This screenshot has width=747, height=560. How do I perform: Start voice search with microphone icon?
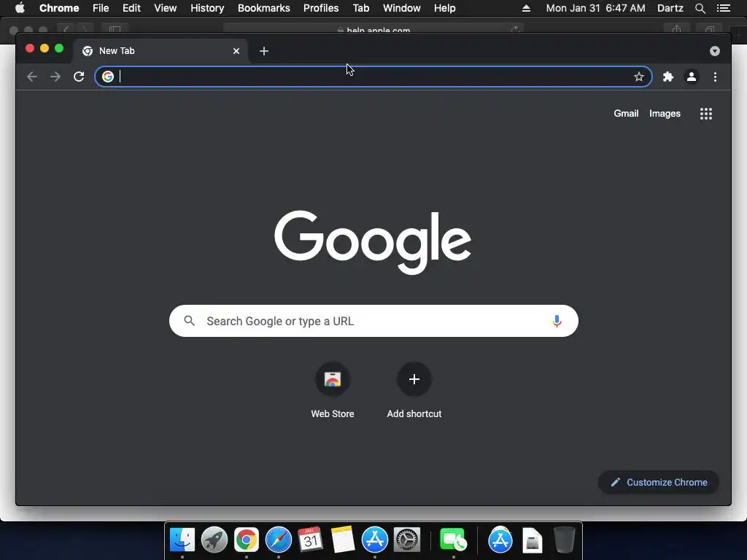[x=557, y=321]
